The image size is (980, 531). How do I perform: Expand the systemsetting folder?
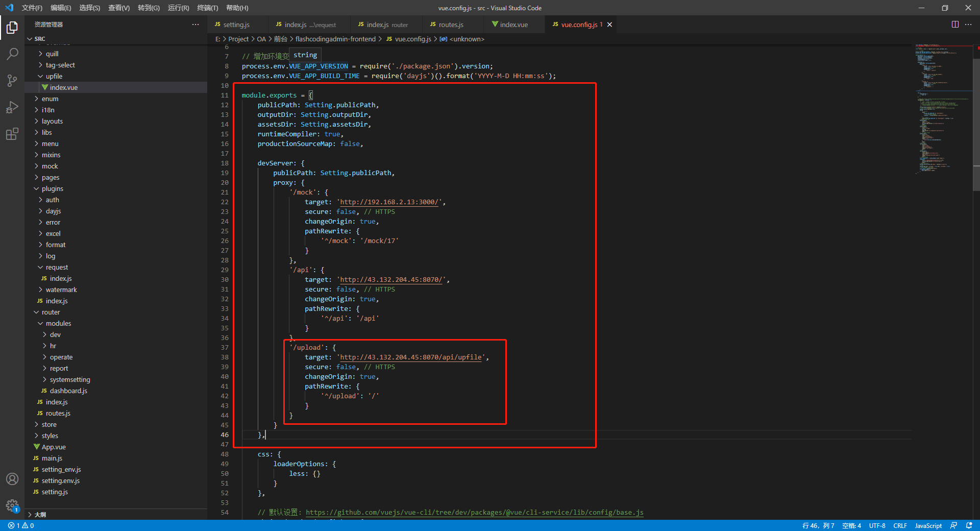point(116,379)
